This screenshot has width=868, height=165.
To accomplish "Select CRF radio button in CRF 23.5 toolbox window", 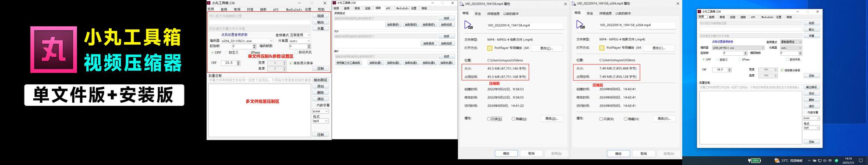I will pos(213,52).
